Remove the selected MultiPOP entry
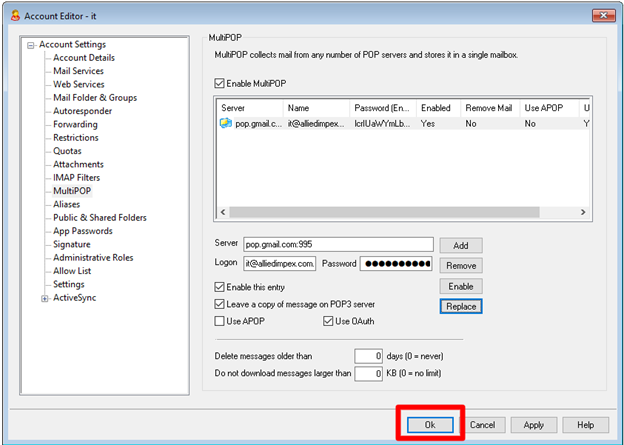The image size is (624, 445). click(460, 266)
